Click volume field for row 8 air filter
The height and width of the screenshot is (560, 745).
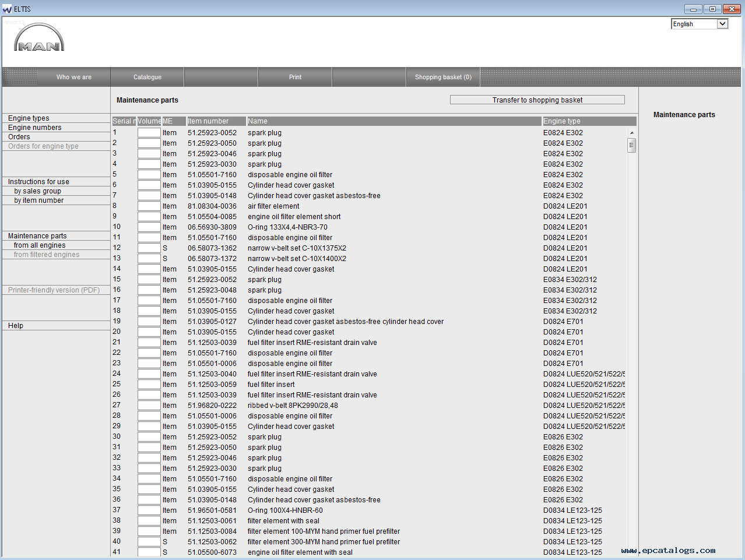(x=149, y=206)
